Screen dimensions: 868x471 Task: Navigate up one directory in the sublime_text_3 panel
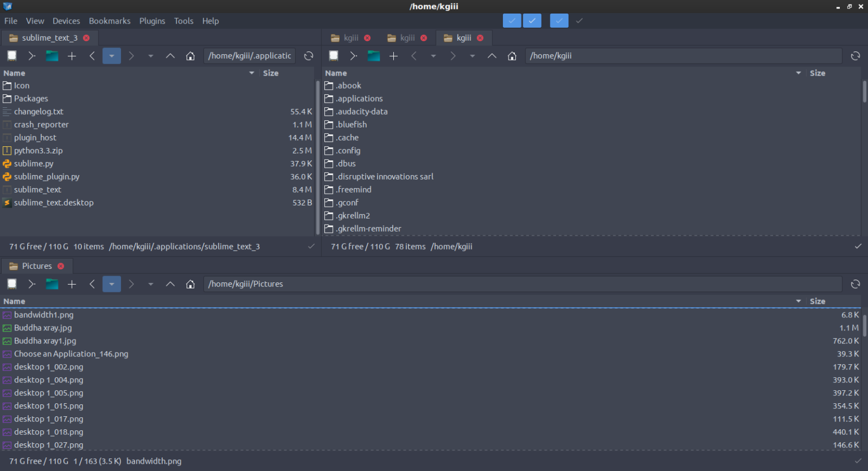(x=170, y=55)
